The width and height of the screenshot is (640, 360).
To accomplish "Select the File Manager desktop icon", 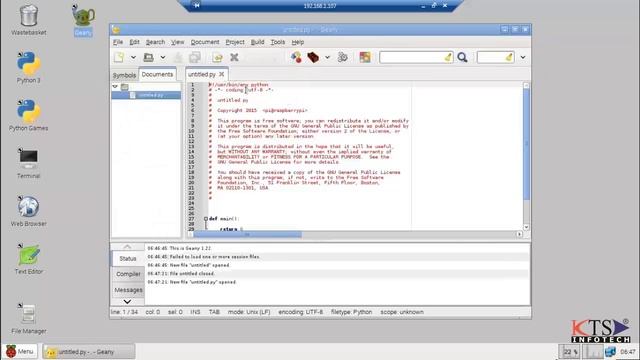I will tap(29, 318).
